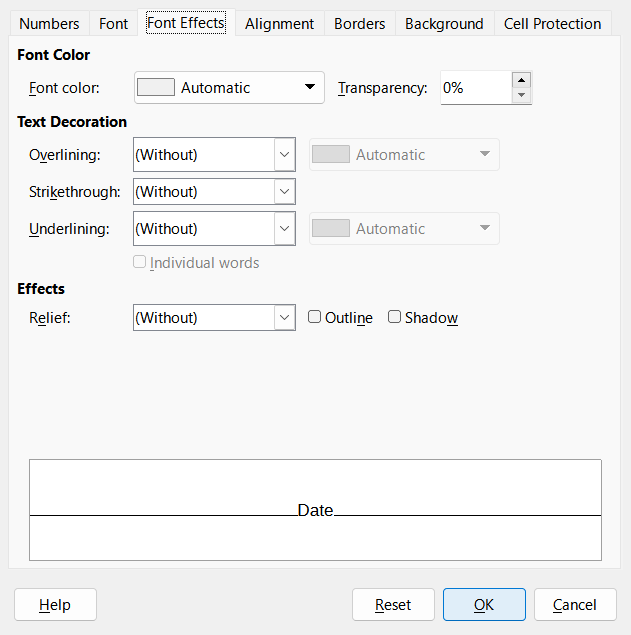Viewport: 631px width, 635px height.
Task: Open the Font tab
Action: click(x=113, y=23)
